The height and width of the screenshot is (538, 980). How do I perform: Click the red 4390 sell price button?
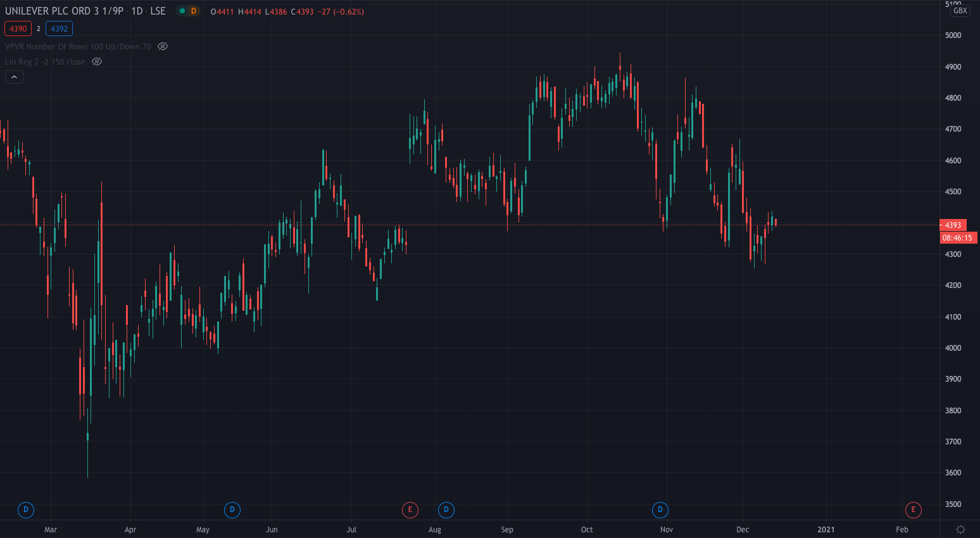pos(18,28)
